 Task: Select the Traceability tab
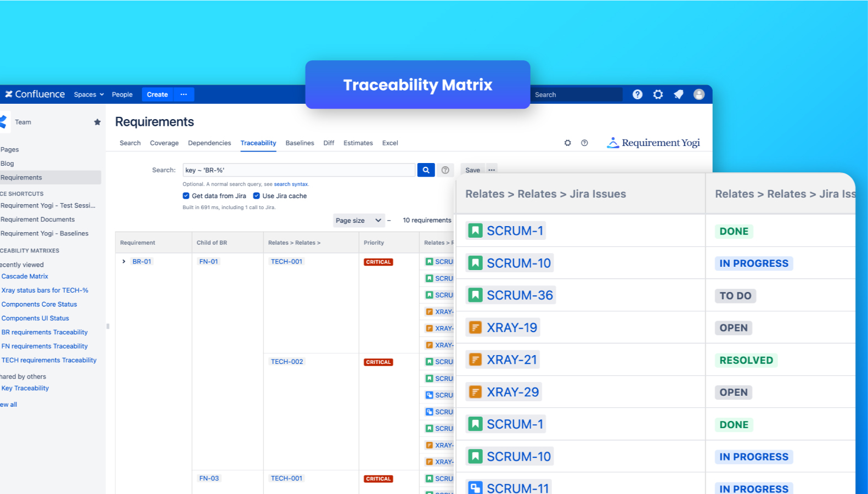(x=258, y=143)
